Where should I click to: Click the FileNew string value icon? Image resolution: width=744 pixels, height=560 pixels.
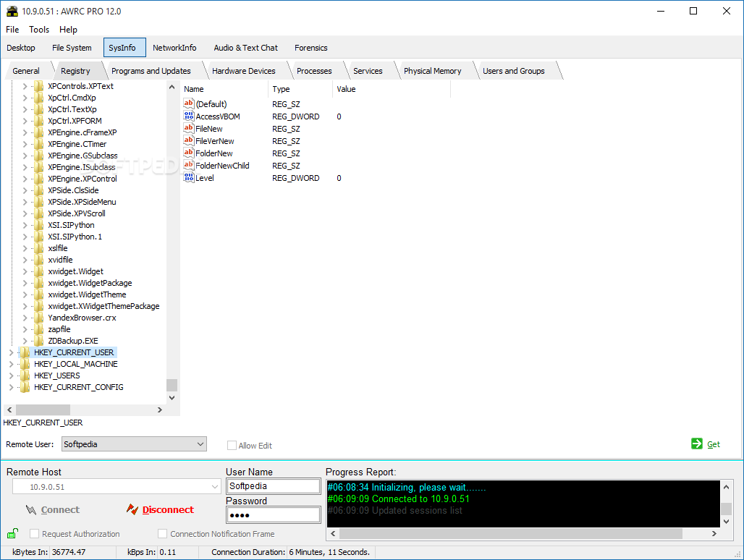tap(189, 129)
